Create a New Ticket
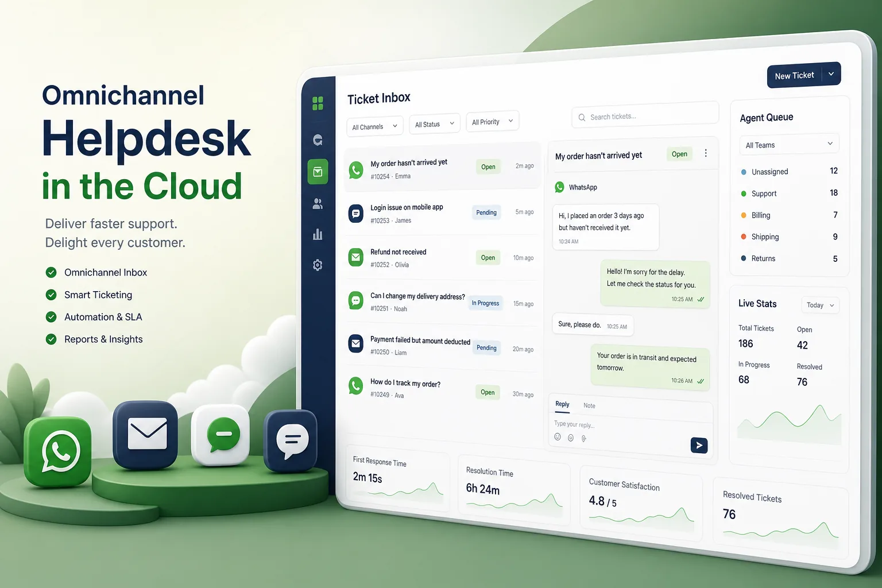The width and height of the screenshot is (882, 588). (795, 75)
